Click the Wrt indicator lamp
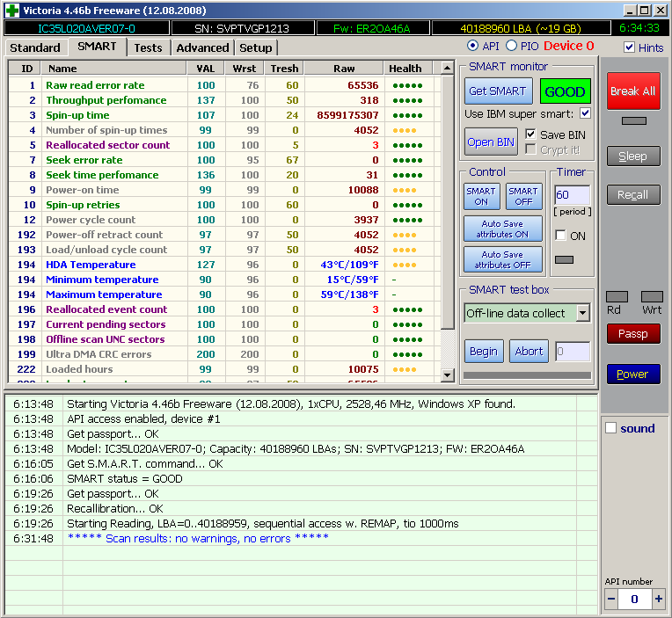 (652, 296)
